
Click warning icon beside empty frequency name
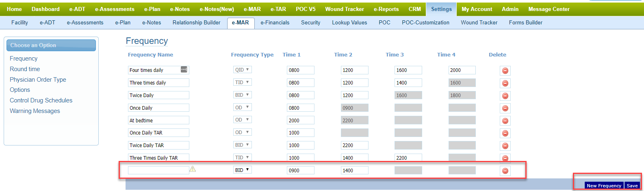point(193,169)
